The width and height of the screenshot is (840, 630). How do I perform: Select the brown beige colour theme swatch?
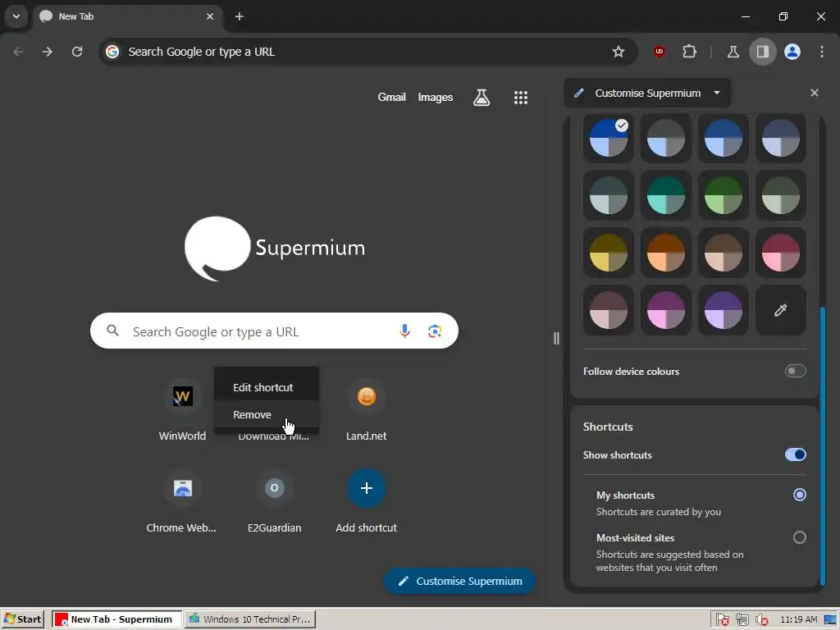click(724, 253)
